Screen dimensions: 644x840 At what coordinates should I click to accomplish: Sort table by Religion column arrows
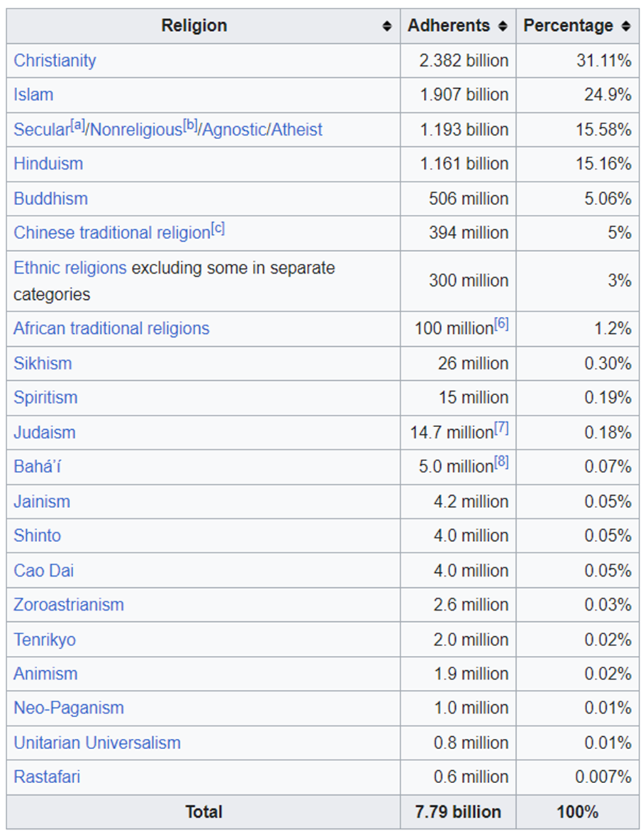tap(387, 26)
